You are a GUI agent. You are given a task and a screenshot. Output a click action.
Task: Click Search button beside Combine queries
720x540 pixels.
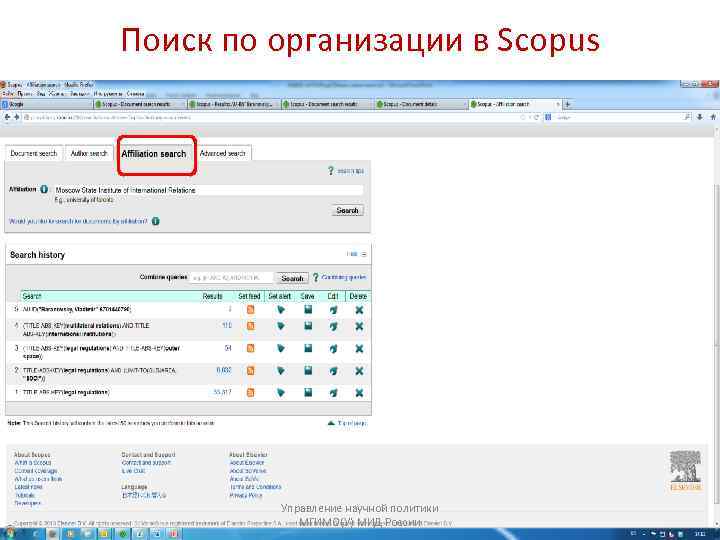(x=292, y=278)
